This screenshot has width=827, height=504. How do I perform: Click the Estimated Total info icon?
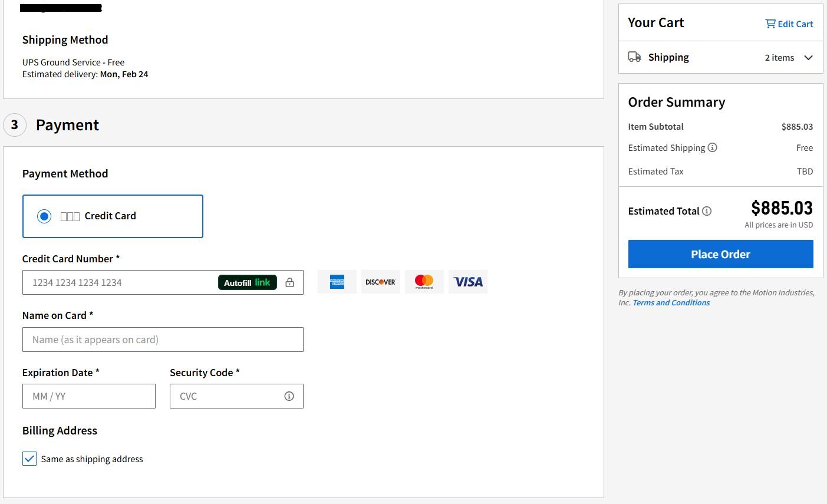[707, 211]
